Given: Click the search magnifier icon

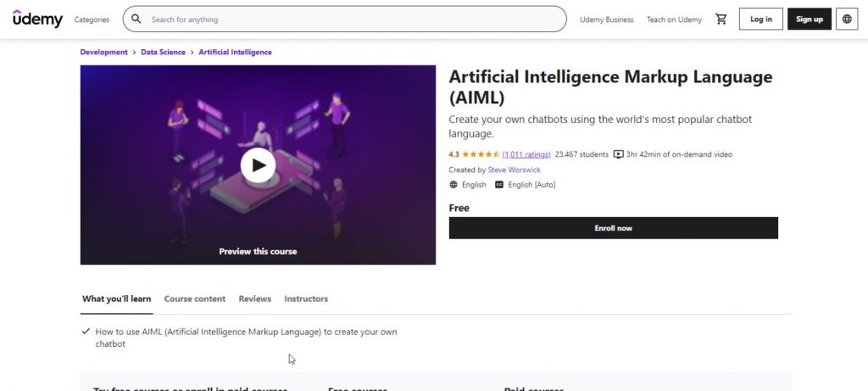Looking at the screenshot, I should tap(136, 19).
